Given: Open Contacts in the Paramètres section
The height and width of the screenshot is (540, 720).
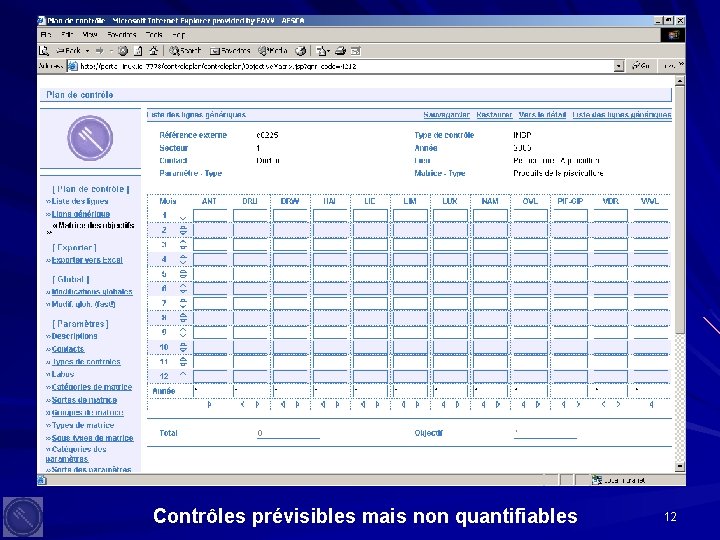Looking at the screenshot, I should (68, 349).
